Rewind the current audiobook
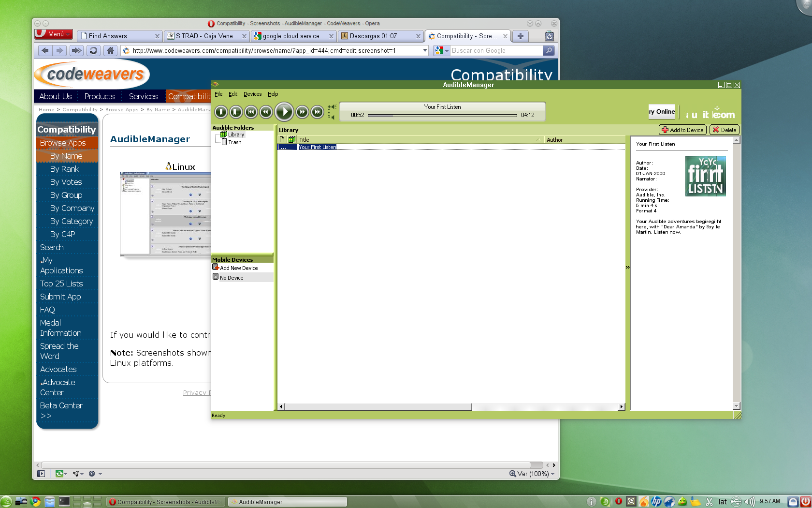 pos(267,112)
